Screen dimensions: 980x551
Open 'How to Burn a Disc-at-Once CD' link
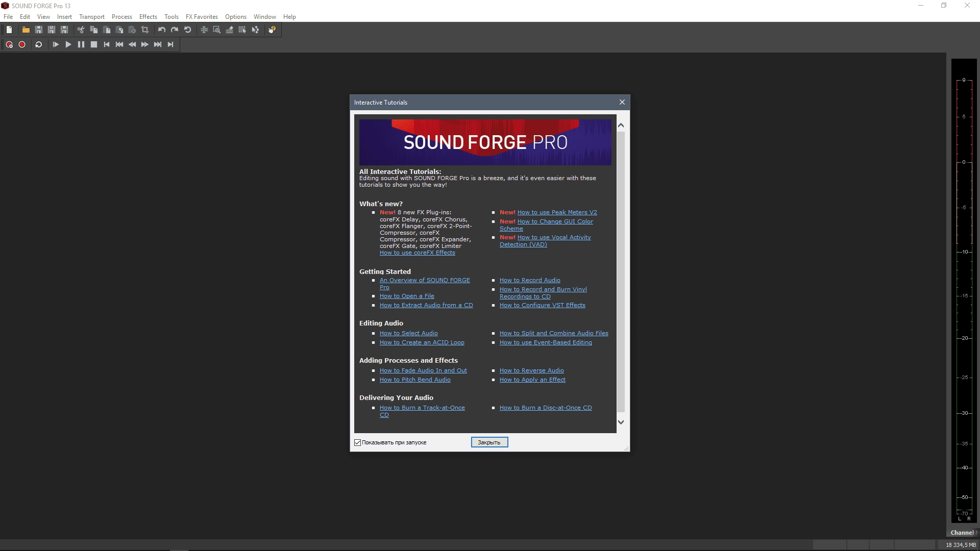pos(546,408)
